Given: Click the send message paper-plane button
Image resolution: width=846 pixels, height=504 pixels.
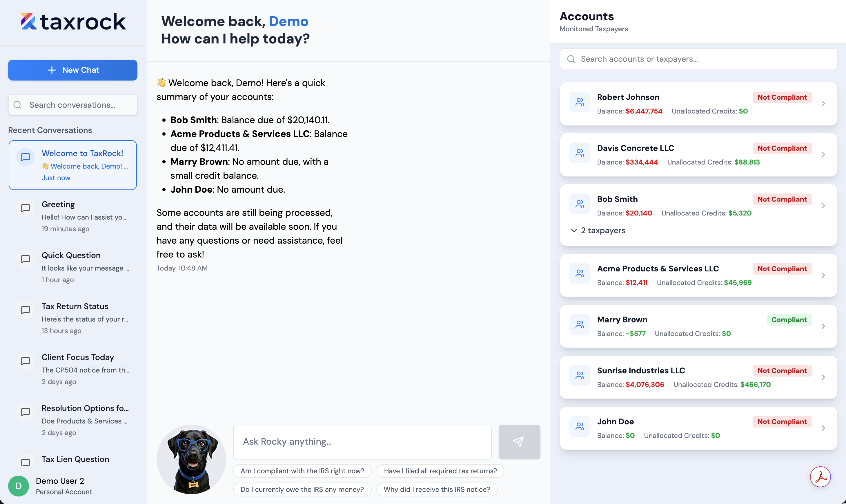Looking at the screenshot, I should [519, 442].
